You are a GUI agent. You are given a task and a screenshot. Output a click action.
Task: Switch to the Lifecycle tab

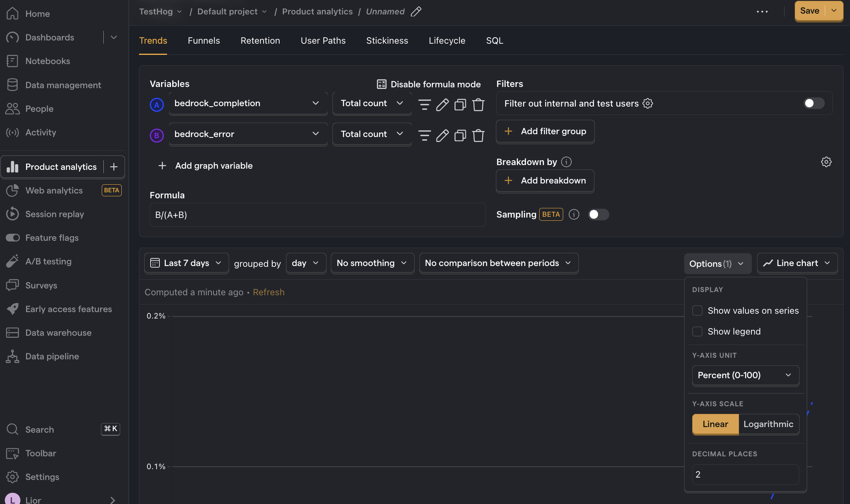447,40
